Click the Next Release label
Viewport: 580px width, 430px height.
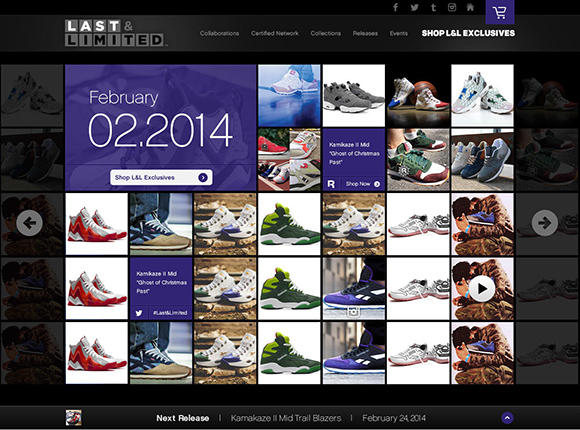click(x=183, y=418)
